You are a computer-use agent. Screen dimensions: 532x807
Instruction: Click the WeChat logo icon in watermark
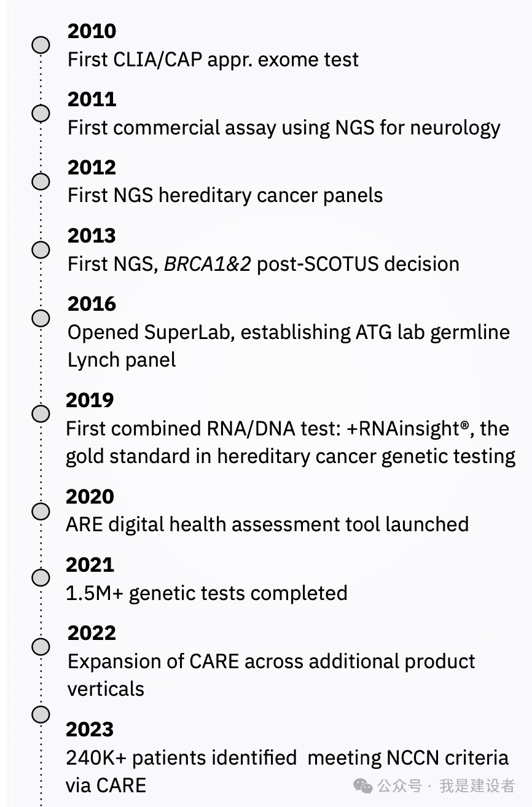(363, 786)
